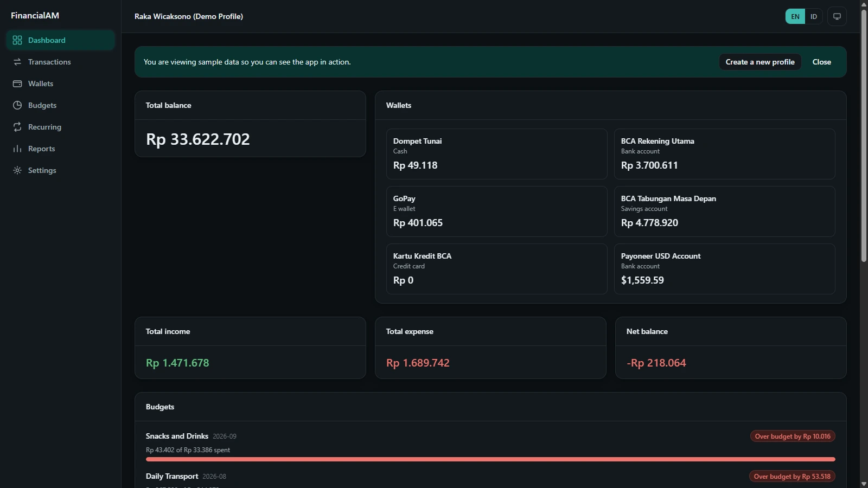Go to the Wallets page
The image size is (868, 488).
coord(61,84)
